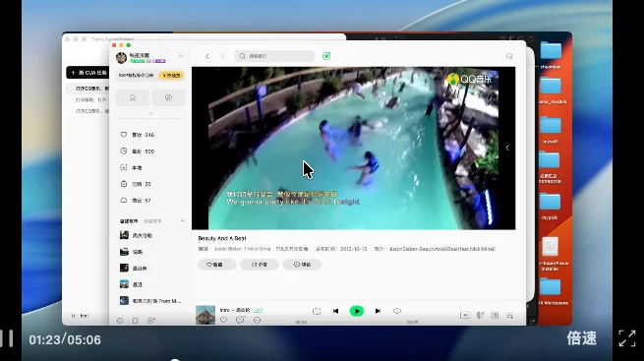Image resolution: width=644 pixels, height=361 pixels.
Task: Select the first task entry in back window
Action: (88, 89)
